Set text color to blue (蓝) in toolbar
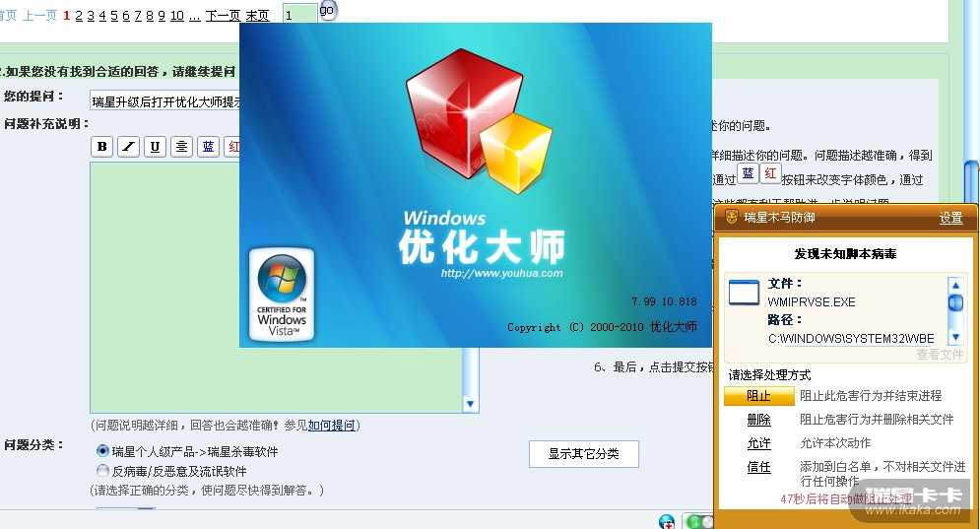Image resolution: width=980 pixels, height=529 pixels. pyautogui.click(x=208, y=147)
